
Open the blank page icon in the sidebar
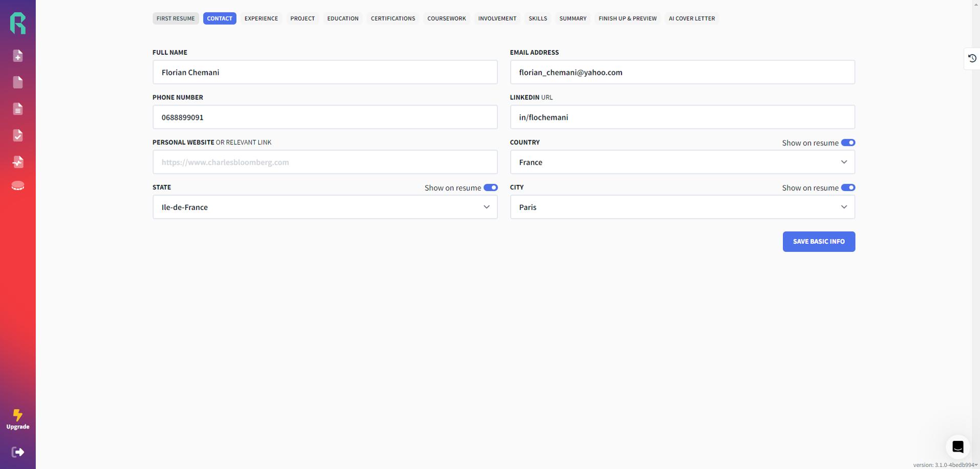pyautogui.click(x=18, y=82)
